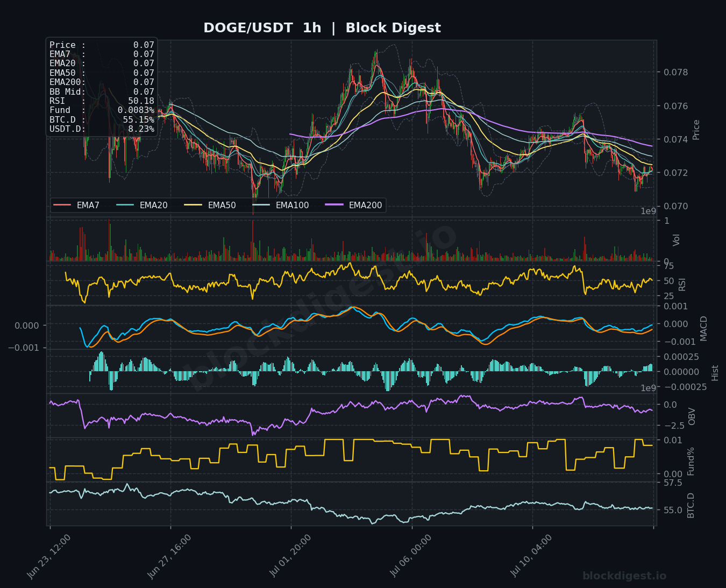
Task: Click the Jun 23, 12:00 date label
Action: pyautogui.click(x=49, y=556)
